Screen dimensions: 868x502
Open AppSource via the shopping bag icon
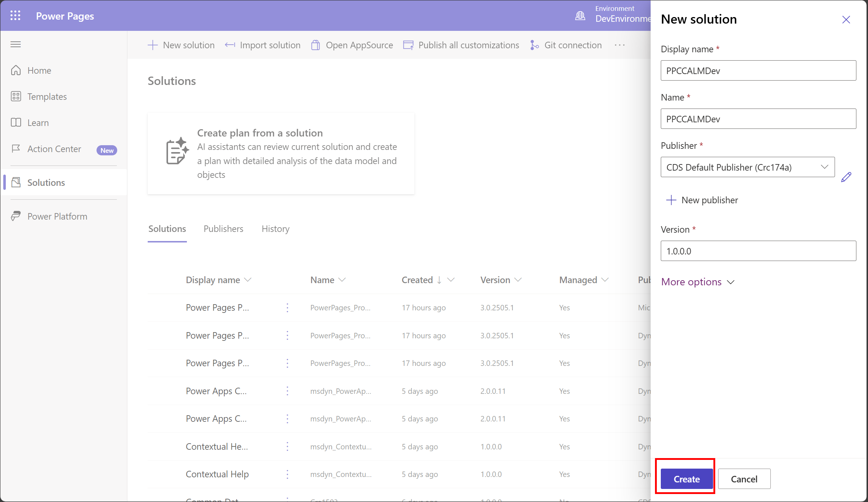315,45
